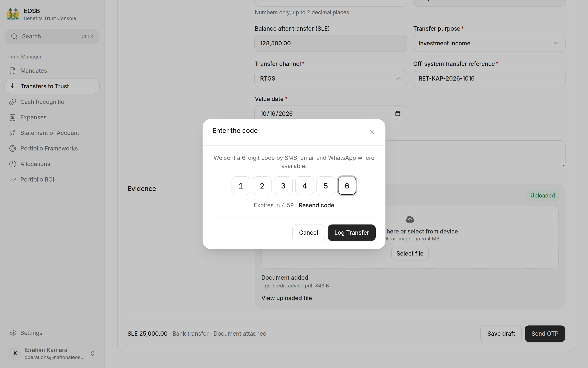Click the EOSB coat of arms logo
Viewport: 588px width, 368px height.
13,14
